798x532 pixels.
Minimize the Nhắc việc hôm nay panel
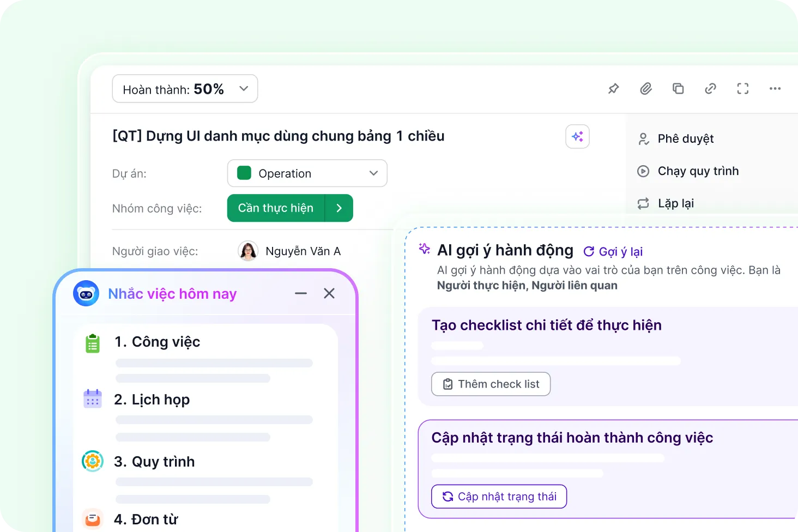(301, 293)
